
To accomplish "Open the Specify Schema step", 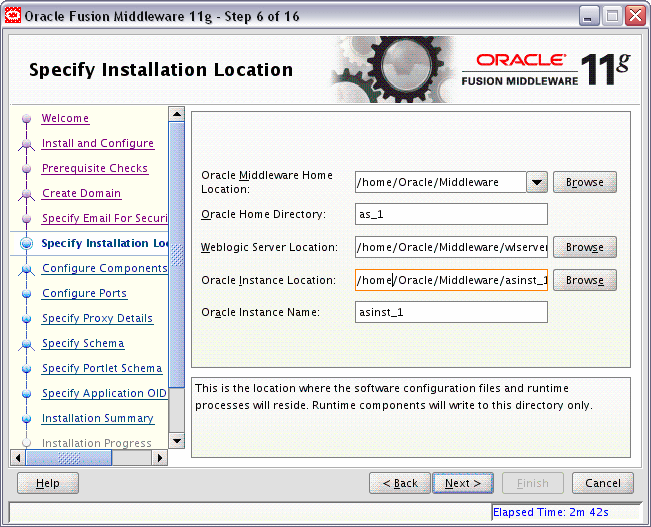I will pyautogui.click(x=83, y=343).
